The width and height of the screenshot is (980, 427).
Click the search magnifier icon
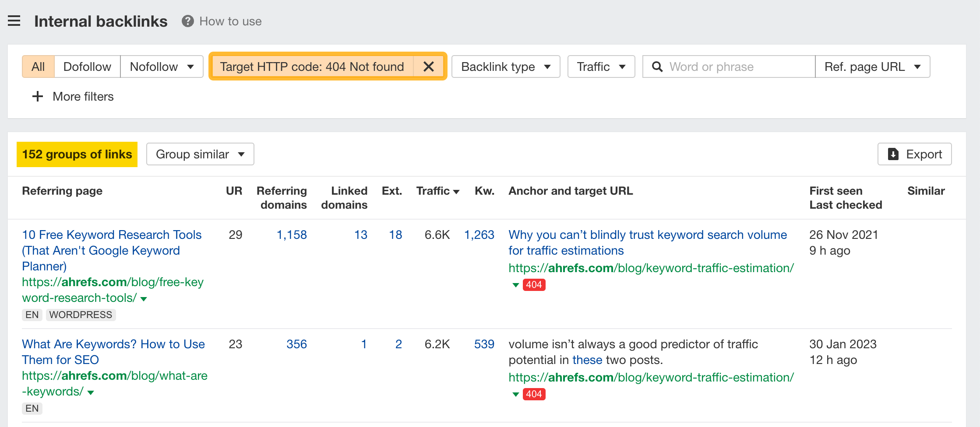[657, 66]
